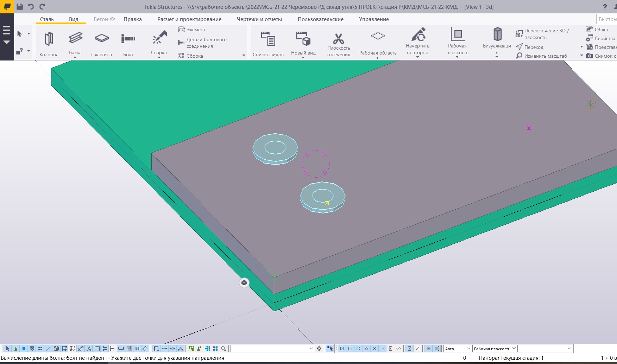Click Элемент button
The height and width of the screenshot is (364, 617).
[x=192, y=30]
